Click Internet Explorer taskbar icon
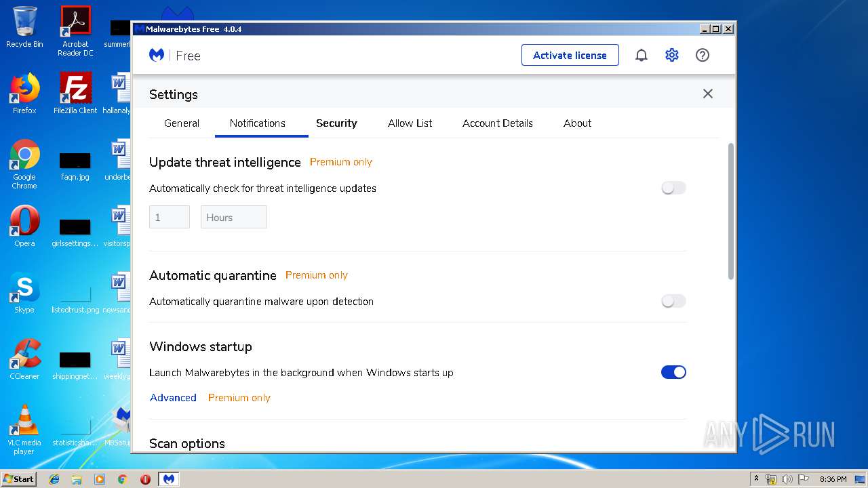Image resolution: width=868 pixels, height=488 pixels. tap(54, 479)
